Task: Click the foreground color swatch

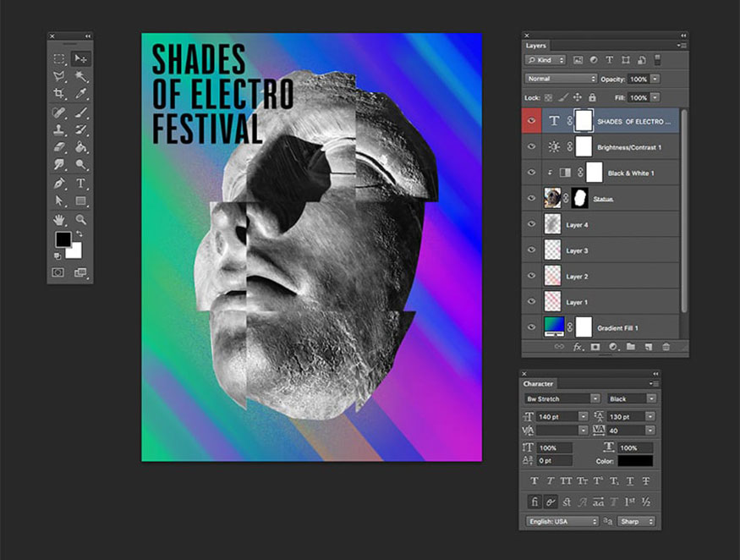Action: (x=63, y=239)
